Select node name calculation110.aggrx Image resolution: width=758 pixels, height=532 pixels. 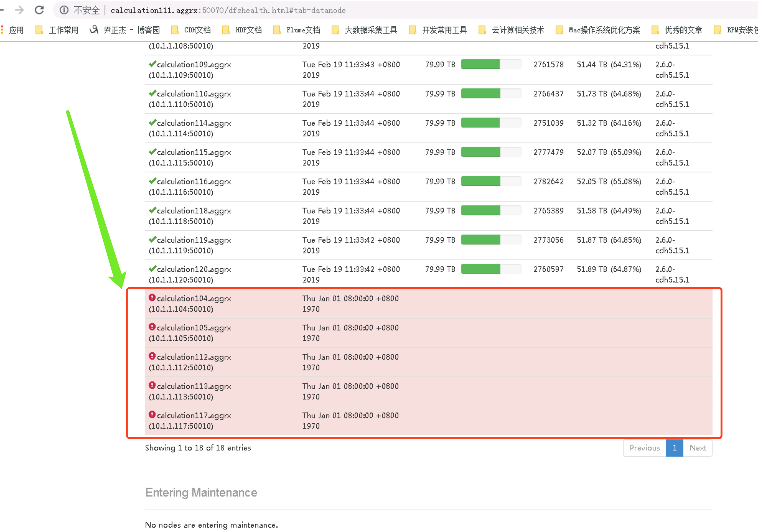tap(194, 94)
